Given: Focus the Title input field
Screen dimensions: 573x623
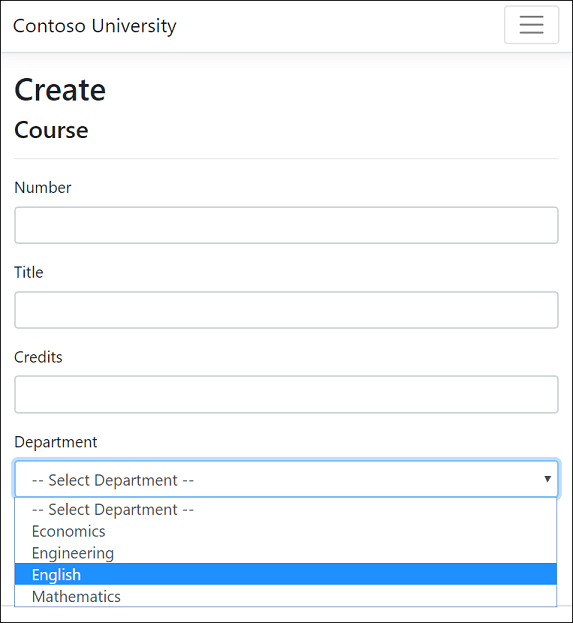Looking at the screenshot, I should click(286, 310).
